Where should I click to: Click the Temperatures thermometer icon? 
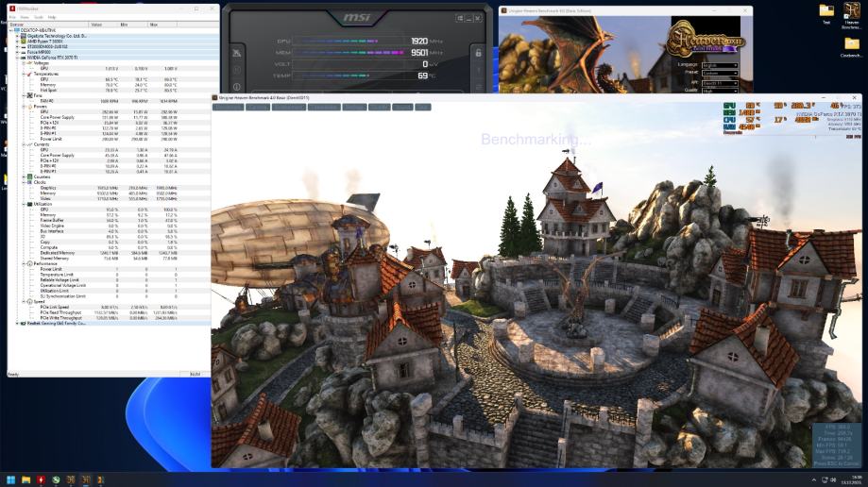(x=30, y=74)
